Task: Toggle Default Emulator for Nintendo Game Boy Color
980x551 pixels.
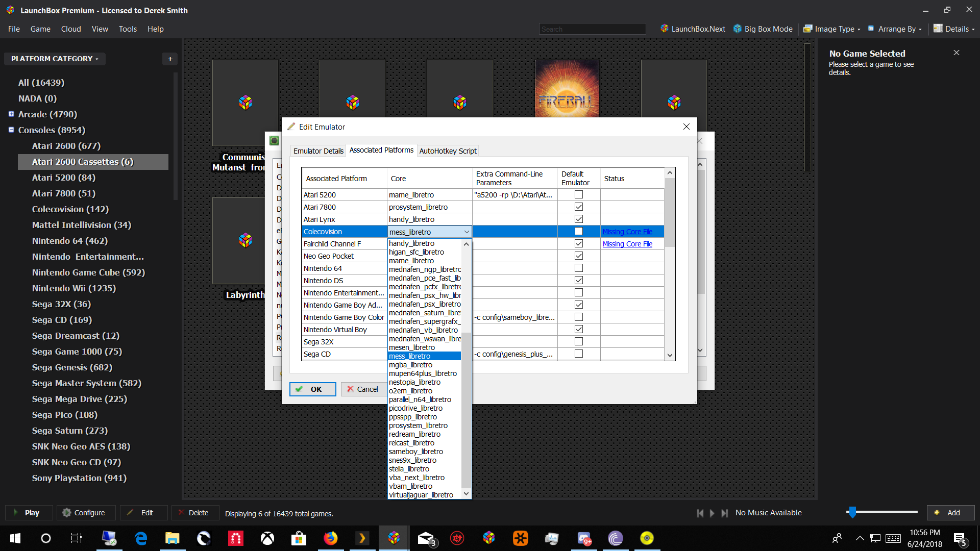Action: coord(579,317)
